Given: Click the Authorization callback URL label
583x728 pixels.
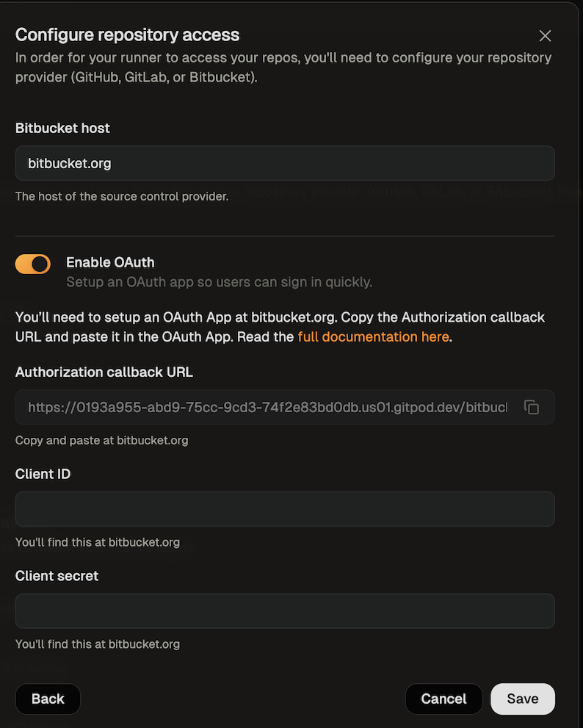Looking at the screenshot, I should (104, 372).
